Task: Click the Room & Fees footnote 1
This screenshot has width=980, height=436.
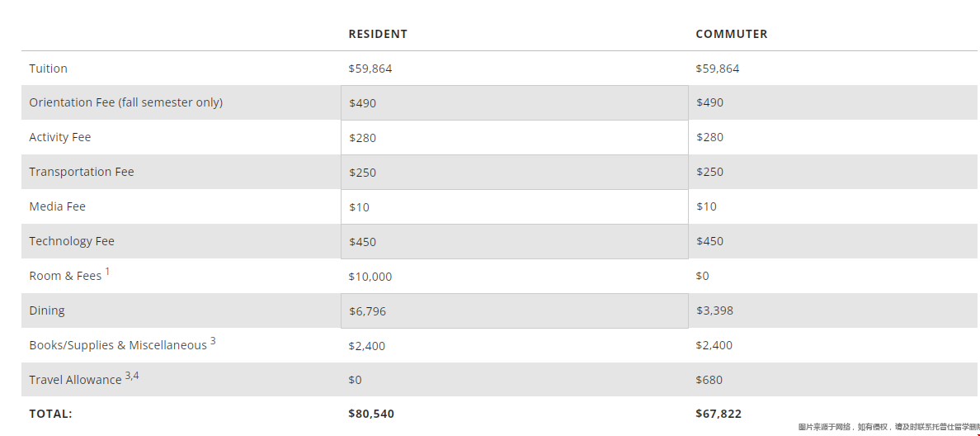Action: tap(107, 271)
